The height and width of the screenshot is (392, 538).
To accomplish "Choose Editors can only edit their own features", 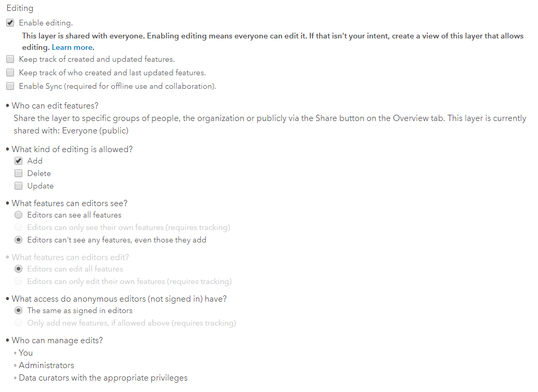I will [x=19, y=281].
